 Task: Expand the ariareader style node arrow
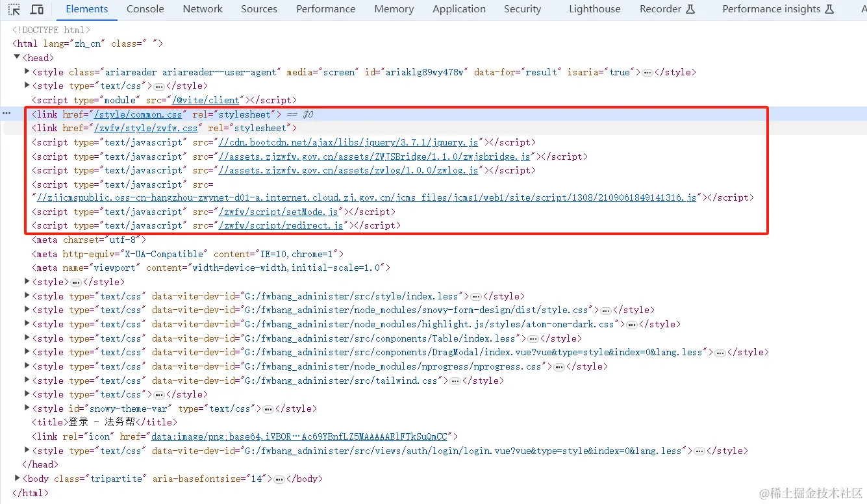[x=27, y=72]
